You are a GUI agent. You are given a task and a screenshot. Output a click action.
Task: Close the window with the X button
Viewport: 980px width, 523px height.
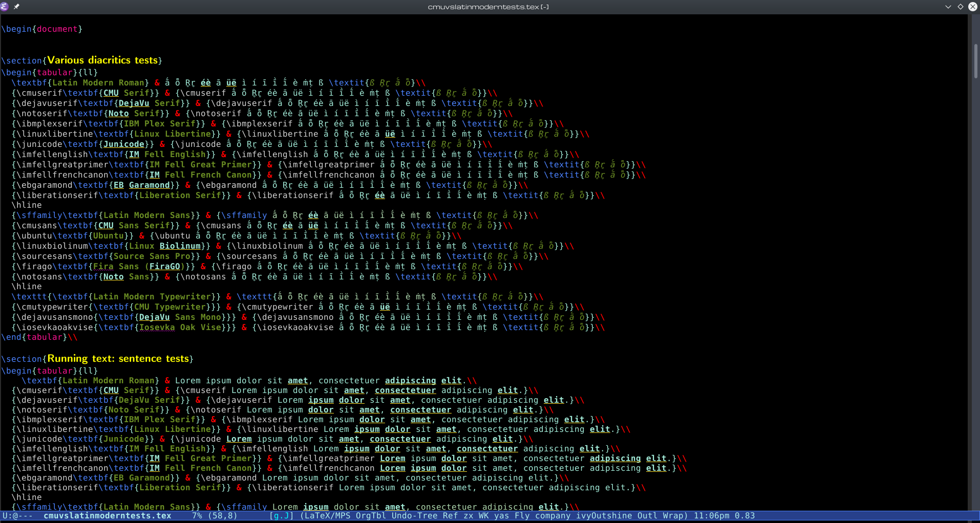pyautogui.click(x=973, y=7)
